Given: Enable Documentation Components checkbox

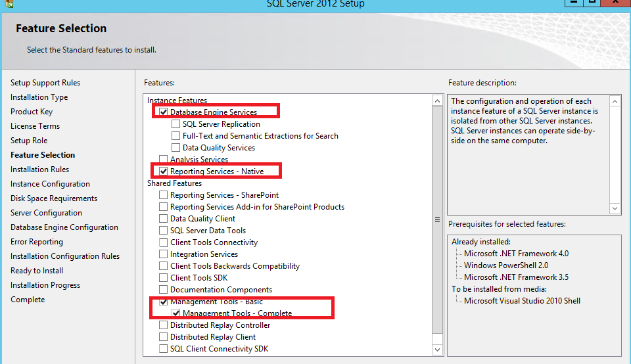Looking at the screenshot, I should (x=164, y=290).
